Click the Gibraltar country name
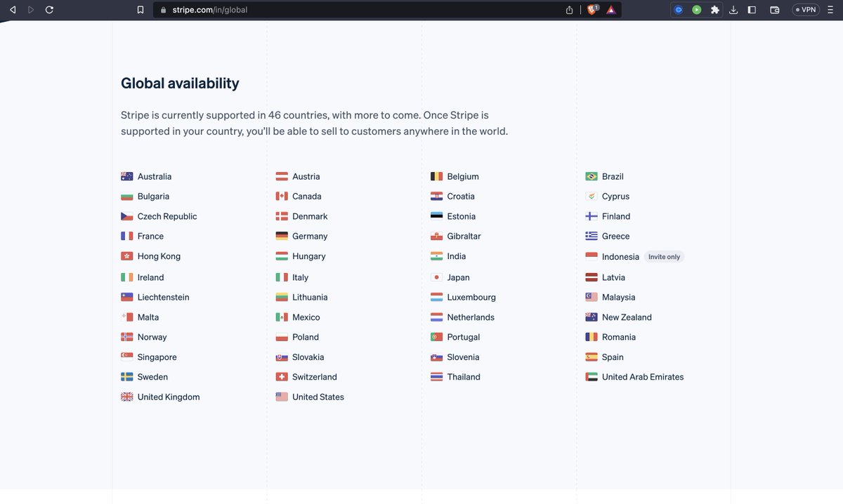843x504 pixels. [464, 236]
